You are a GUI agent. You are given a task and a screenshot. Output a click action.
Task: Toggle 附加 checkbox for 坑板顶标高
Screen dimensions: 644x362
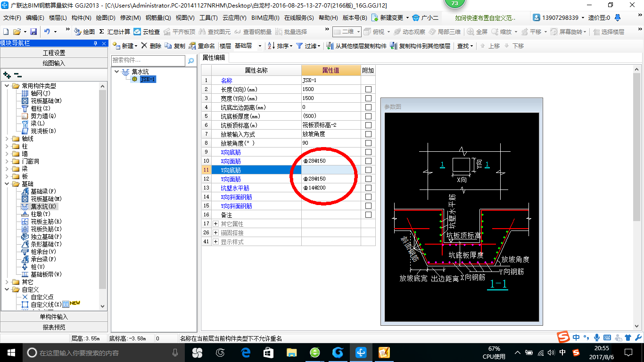click(368, 125)
